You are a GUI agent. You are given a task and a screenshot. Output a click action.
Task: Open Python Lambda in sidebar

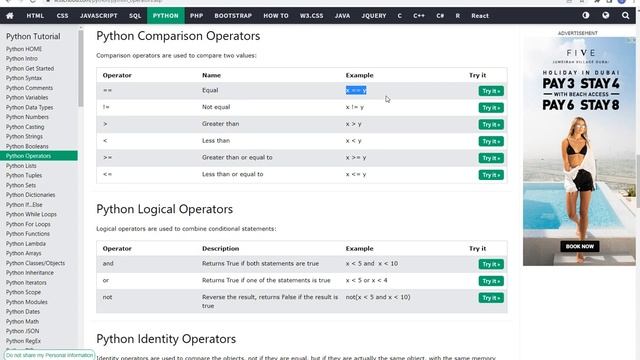[x=26, y=244]
